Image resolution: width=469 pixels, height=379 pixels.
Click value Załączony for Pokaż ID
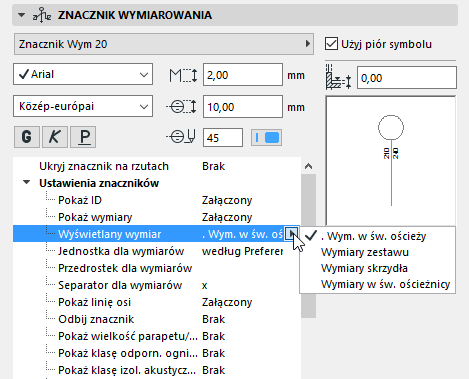click(x=227, y=200)
